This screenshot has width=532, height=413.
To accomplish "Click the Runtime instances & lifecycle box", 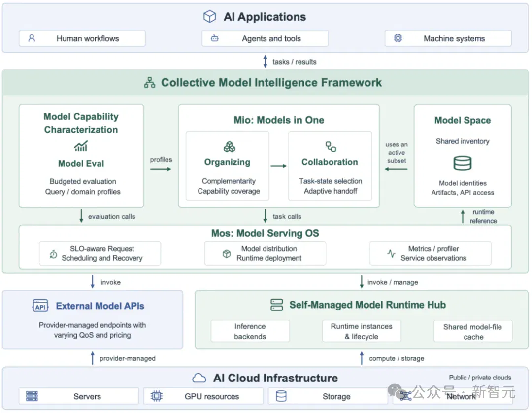I will click(x=362, y=331).
